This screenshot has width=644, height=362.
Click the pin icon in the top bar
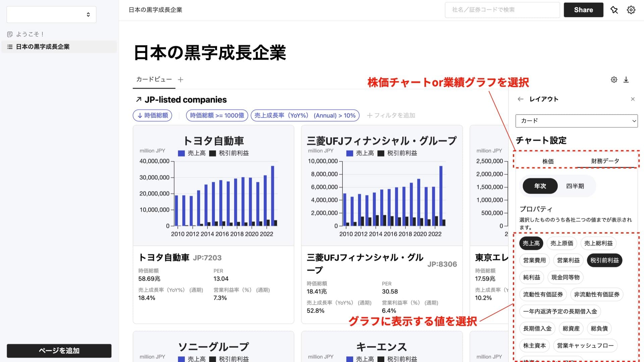[x=614, y=10]
